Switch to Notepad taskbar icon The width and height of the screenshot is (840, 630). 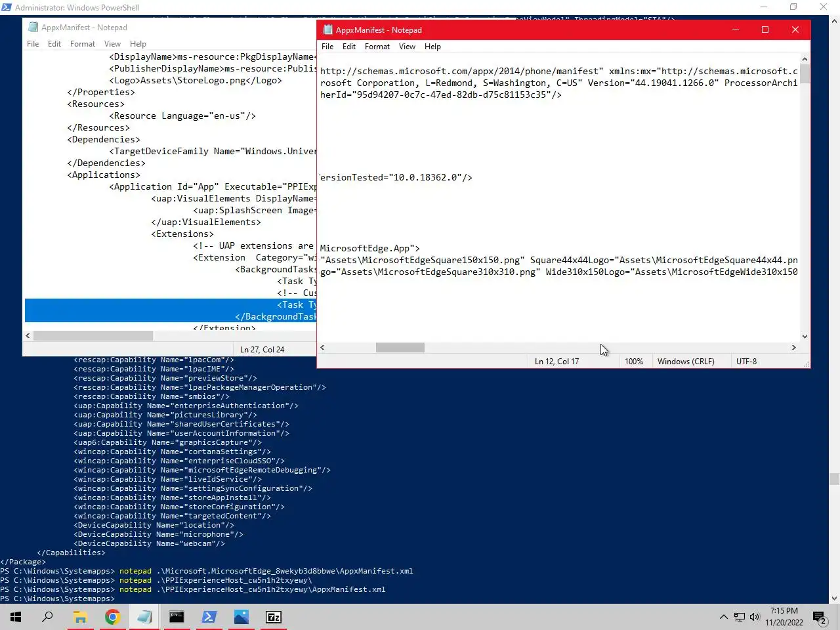click(x=144, y=617)
